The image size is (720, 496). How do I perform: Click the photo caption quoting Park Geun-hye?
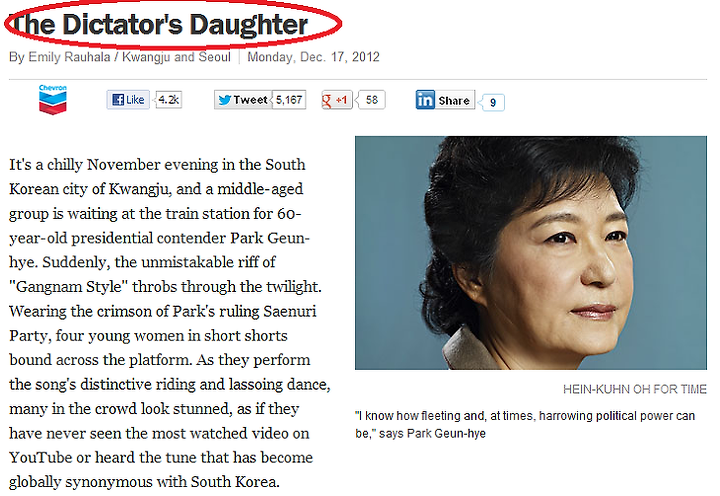tap(525, 424)
